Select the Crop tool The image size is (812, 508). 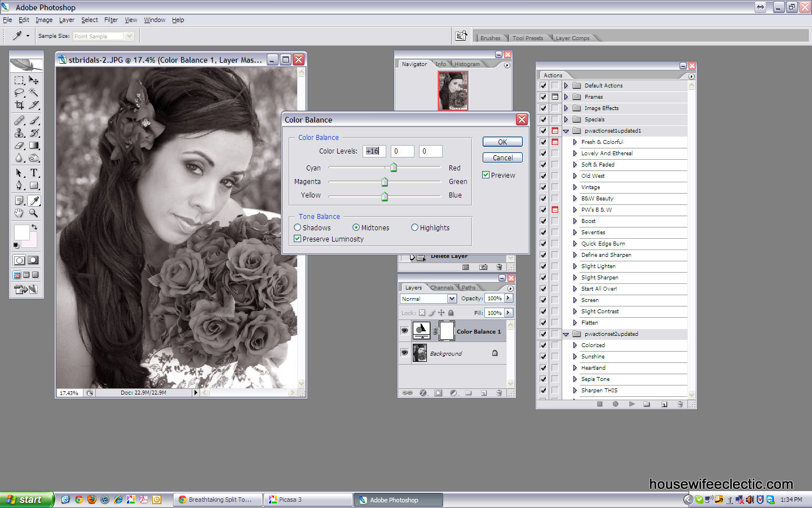click(19, 105)
